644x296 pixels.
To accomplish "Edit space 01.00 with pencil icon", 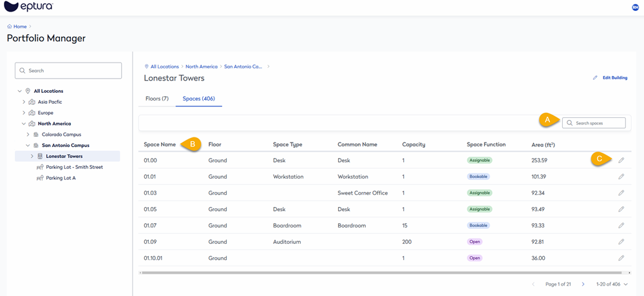I will click(x=621, y=160).
